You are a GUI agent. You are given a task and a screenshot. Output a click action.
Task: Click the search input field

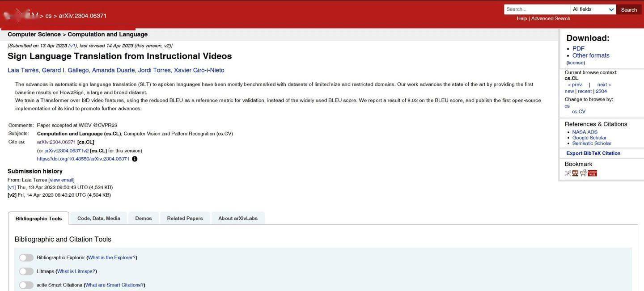pyautogui.click(x=537, y=9)
